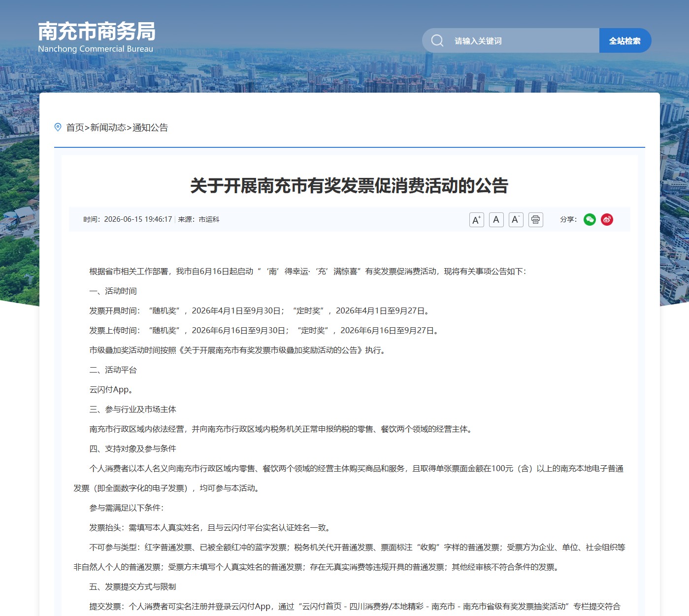Image resolution: width=689 pixels, height=616 pixels.
Task: Click the article title heading
Action: coord(349,186)
